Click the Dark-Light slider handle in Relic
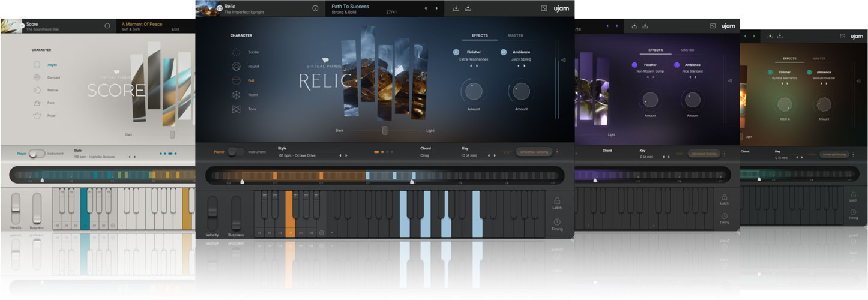This screenshot has height=300, width=868. click(x=385, y=130)
